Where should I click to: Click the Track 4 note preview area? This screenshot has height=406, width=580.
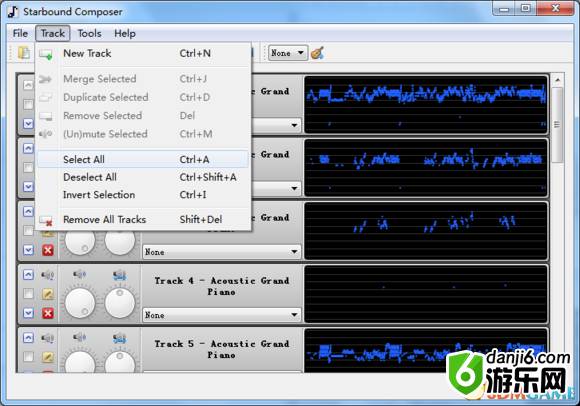tap(425, 294)
